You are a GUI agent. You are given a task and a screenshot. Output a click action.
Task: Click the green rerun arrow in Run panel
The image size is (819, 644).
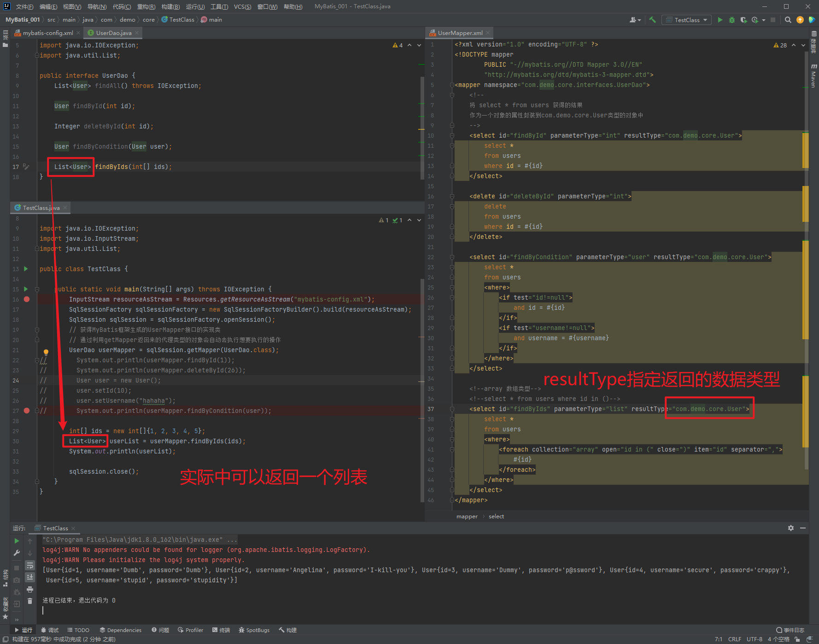coord(17,541)
